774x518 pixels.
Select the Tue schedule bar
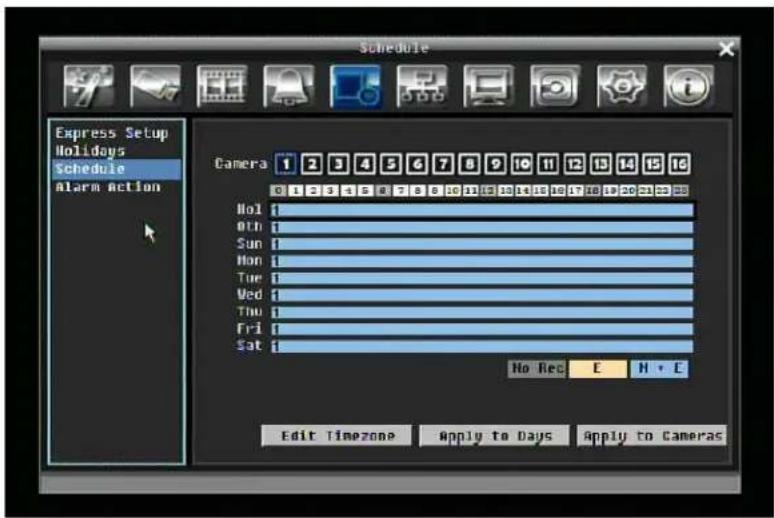[482, 278]
